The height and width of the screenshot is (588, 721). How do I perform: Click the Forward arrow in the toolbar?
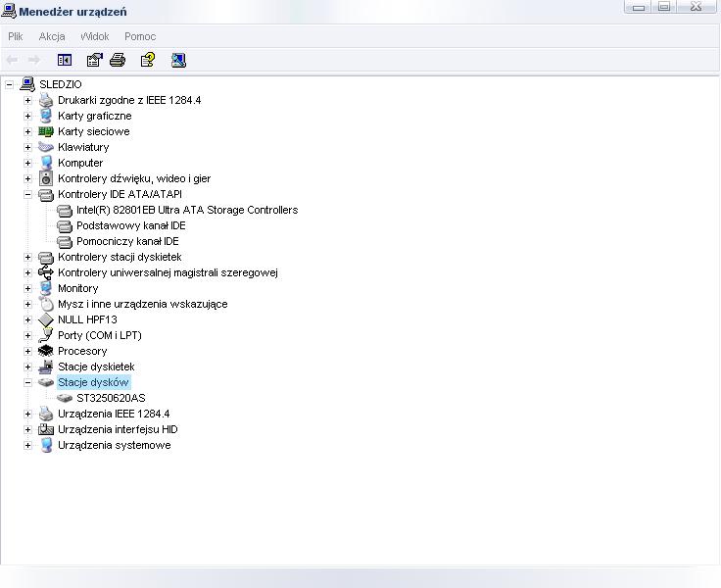click(x=34, y=60)
